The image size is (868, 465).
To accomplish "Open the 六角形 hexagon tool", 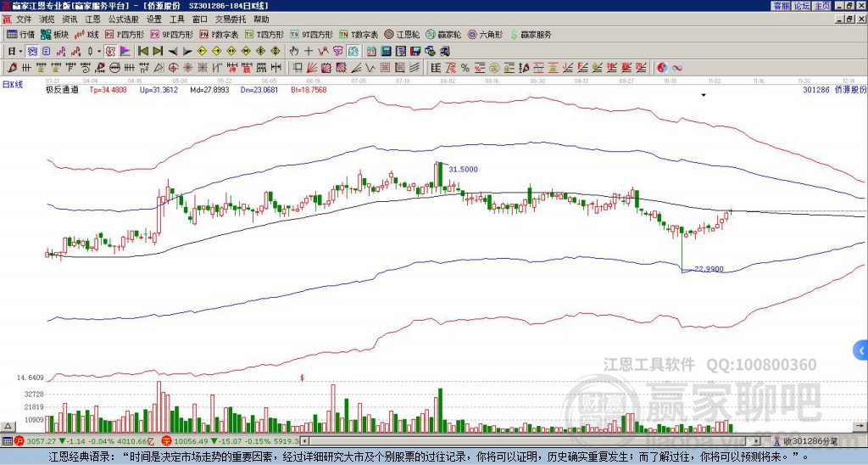I will [x=485, y=34].
